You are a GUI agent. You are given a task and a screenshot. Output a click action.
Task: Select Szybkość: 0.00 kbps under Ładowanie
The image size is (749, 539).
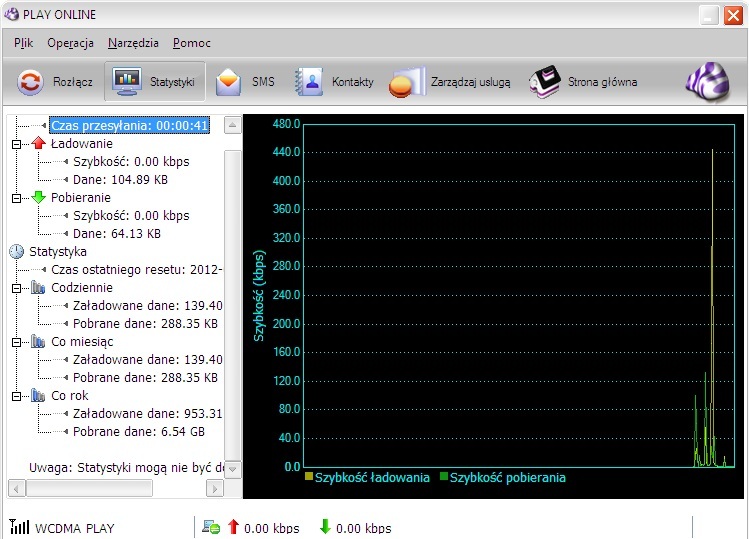(131, 162)
